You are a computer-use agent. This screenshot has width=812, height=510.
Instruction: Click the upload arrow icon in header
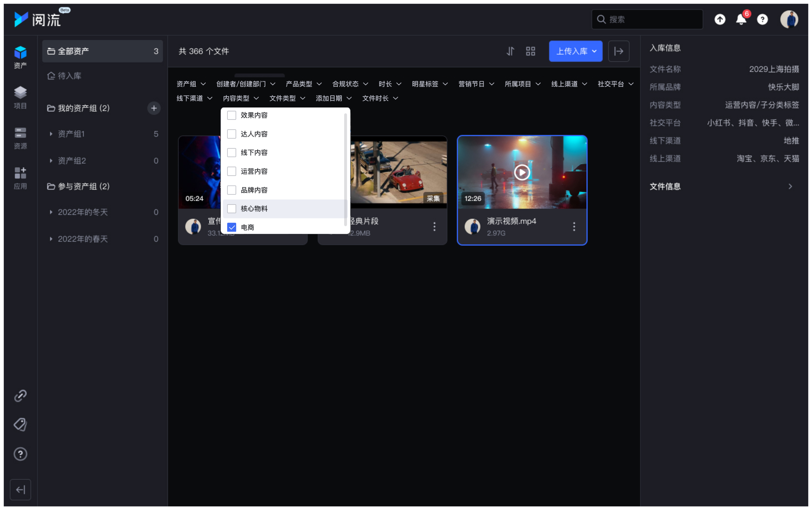click(x=720, y=19)
